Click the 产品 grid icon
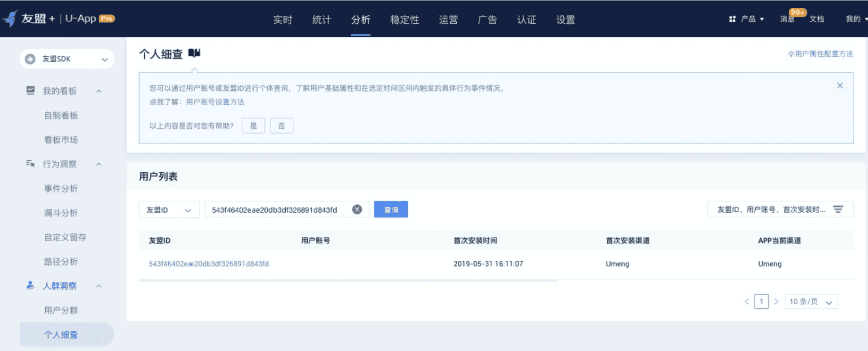868x351 pixels. (x=732, y=19)
